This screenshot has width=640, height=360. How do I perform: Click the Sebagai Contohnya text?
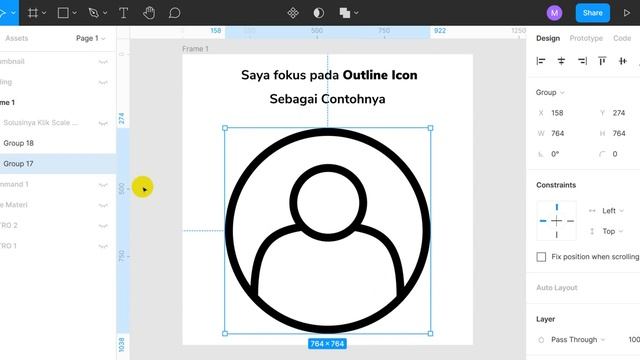click(327, 99)
